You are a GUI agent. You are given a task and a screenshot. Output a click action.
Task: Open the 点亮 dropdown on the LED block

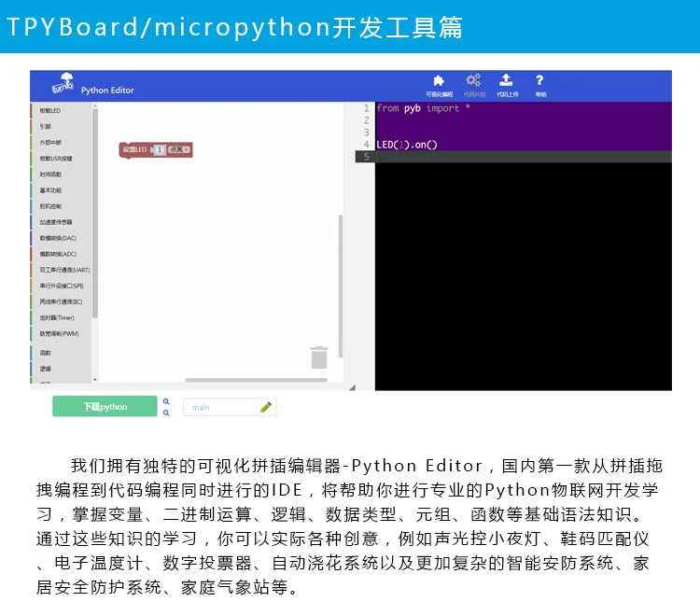coord(179,149)
